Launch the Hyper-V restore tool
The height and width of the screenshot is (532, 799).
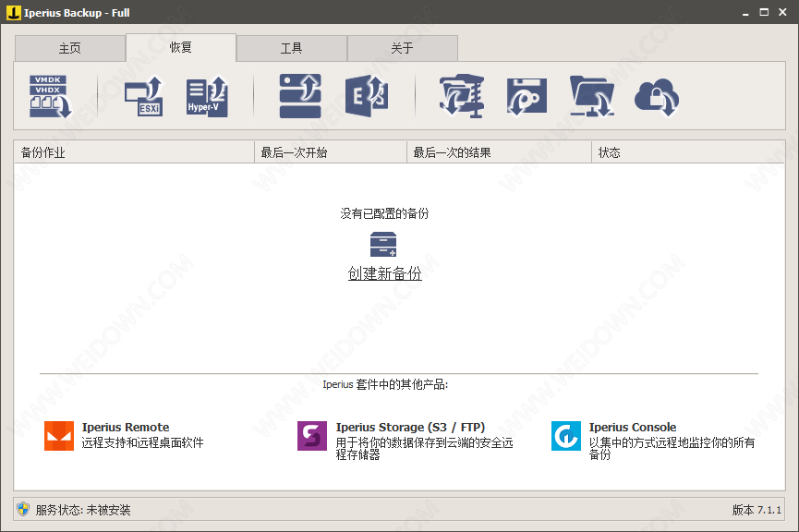tap(207, 96)
